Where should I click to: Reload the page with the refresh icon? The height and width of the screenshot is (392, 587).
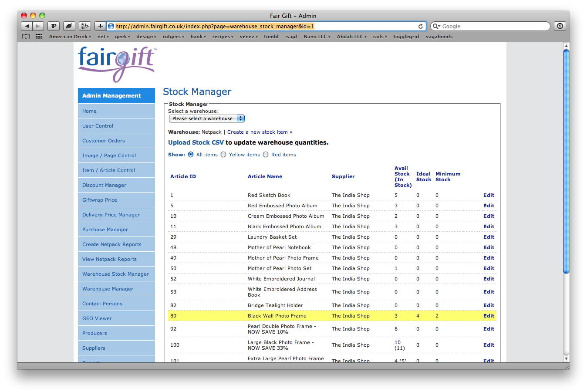coord(421,26)
